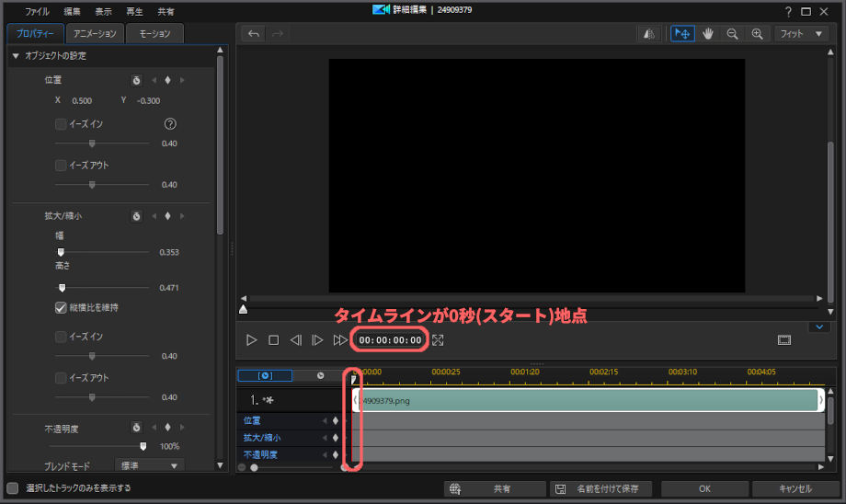Image resolution: width=846 pixels, height=504 pixels.
Task: Open the ファイル menu
Action: (x=38, y=12)
